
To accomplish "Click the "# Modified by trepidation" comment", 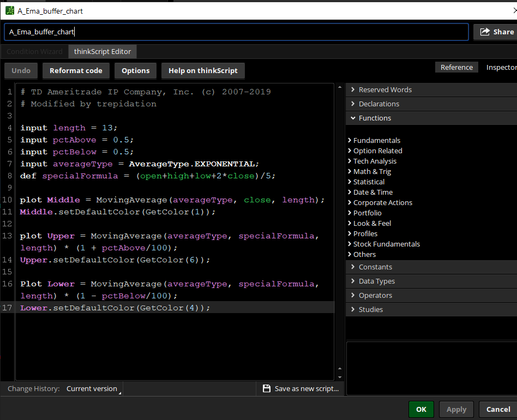I will point(88,104).
